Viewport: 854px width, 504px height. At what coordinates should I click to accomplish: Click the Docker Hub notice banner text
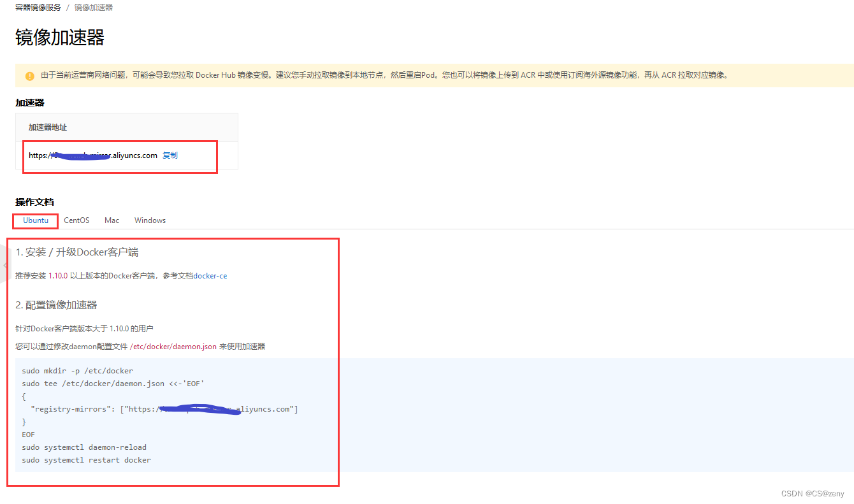pos(385,75)
